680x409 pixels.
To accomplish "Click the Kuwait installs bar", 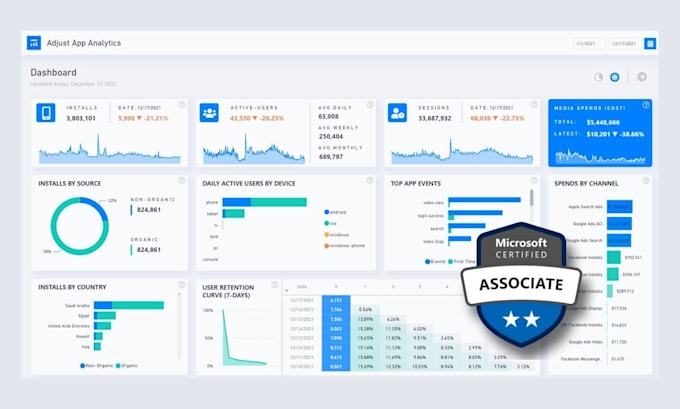I will tap(98, 336).
